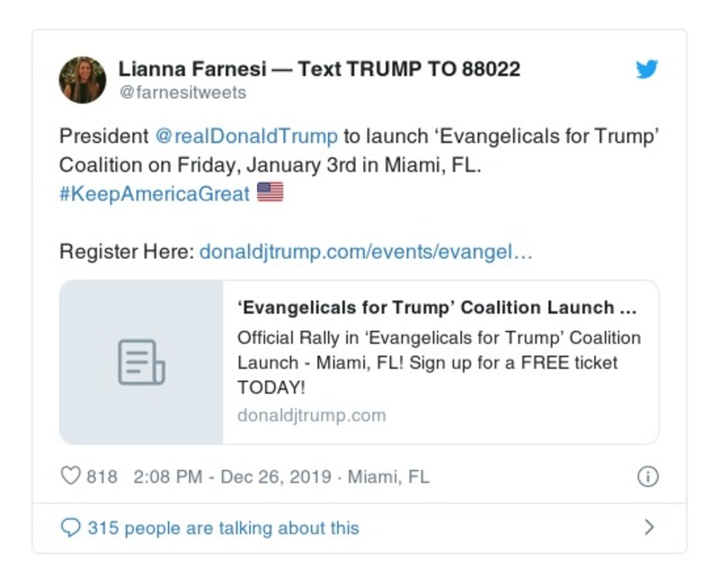
Task: Click the document placeholder icon in link card
Action: [141, 362]
